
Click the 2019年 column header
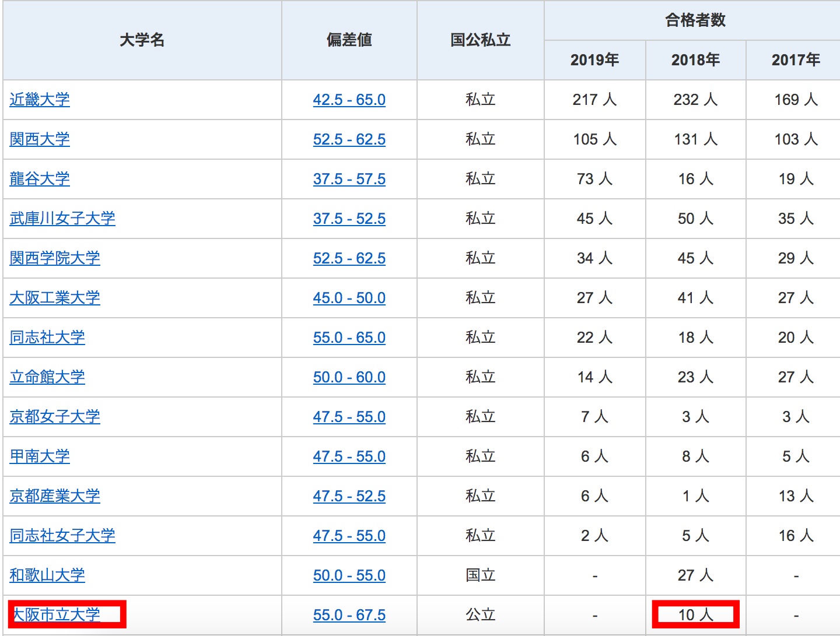point(595,60)
